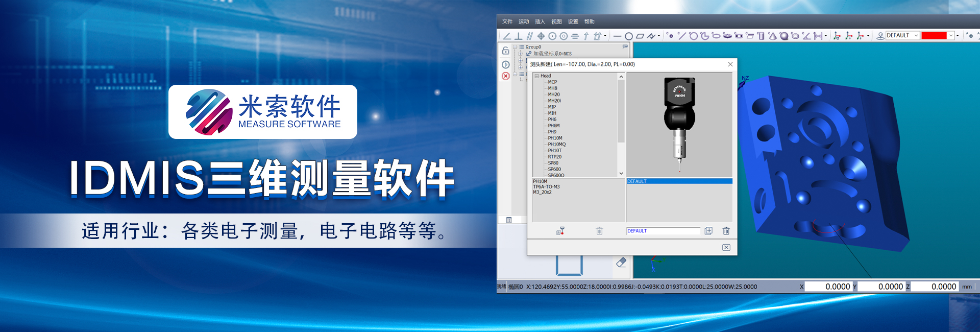This screenshot has height=332, width=980.
Task: Select the parallelism tolerance tool
Action: tap(530, 36)
